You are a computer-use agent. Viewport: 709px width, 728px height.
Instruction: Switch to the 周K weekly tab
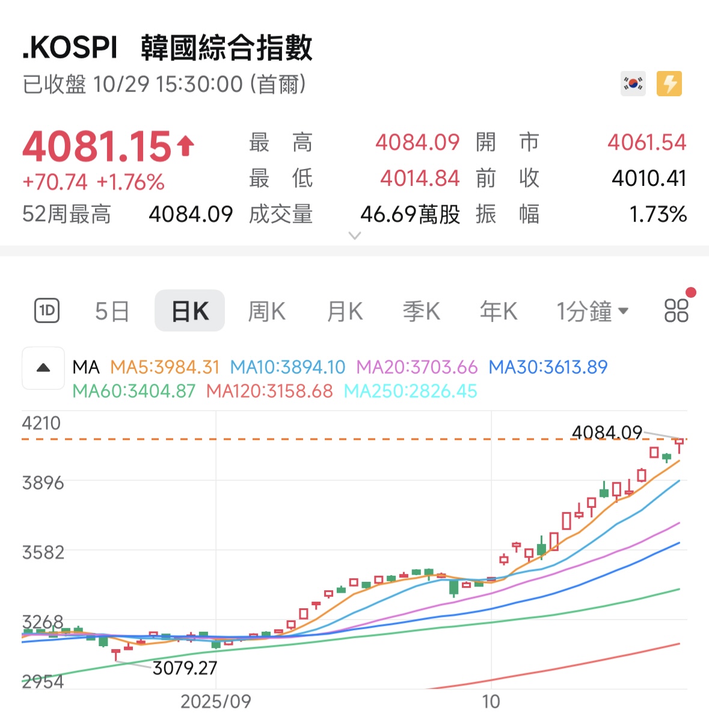266,311
